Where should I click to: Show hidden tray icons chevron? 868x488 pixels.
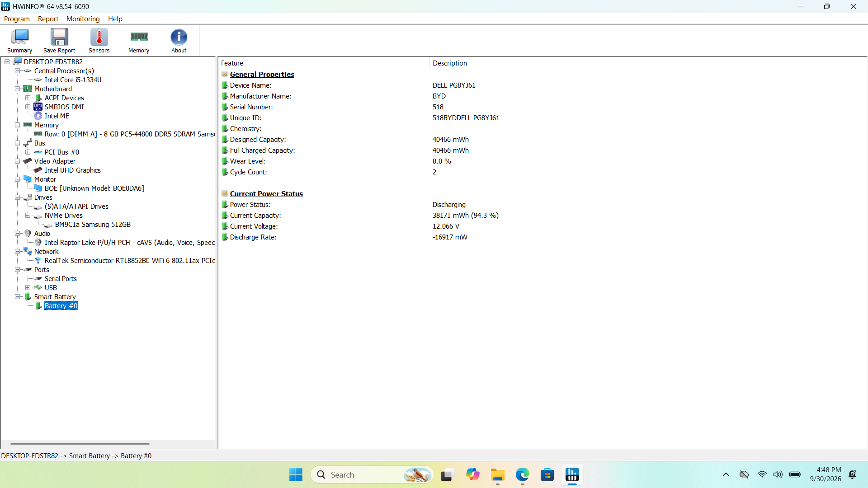click(726, 475)
